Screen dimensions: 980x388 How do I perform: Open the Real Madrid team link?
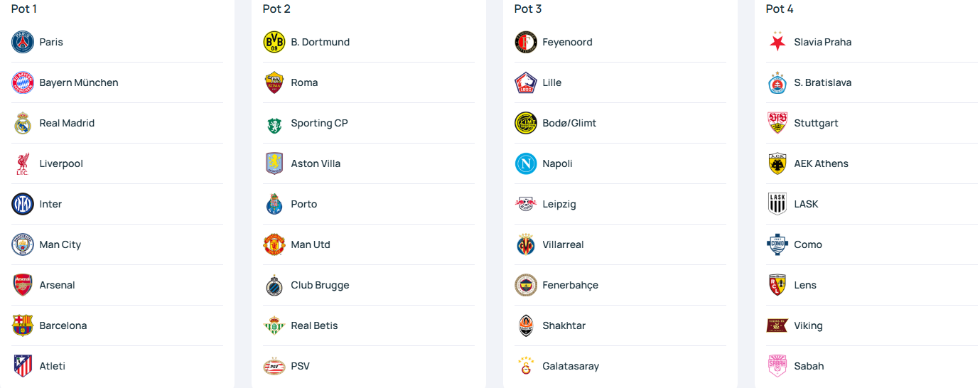[x=117, y=123]
